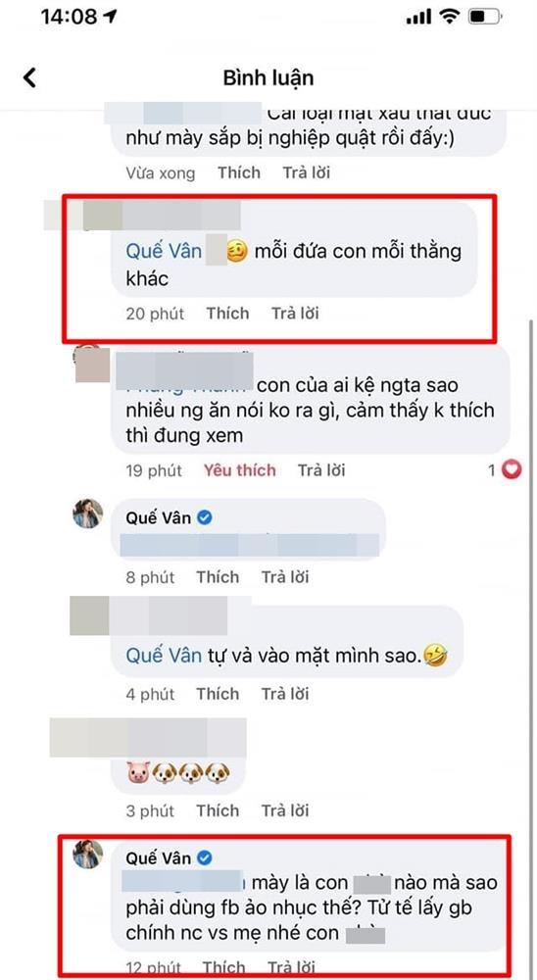The width and height of the screenshot is (537, 980).
Task: Tap Thích on the 8 phút comment
Action: [218, 577]
